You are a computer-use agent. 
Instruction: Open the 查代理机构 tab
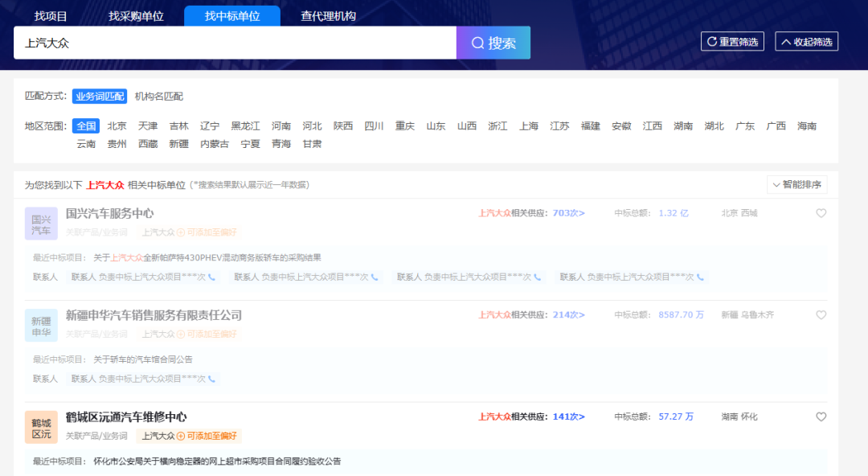(x=328, y=16)
